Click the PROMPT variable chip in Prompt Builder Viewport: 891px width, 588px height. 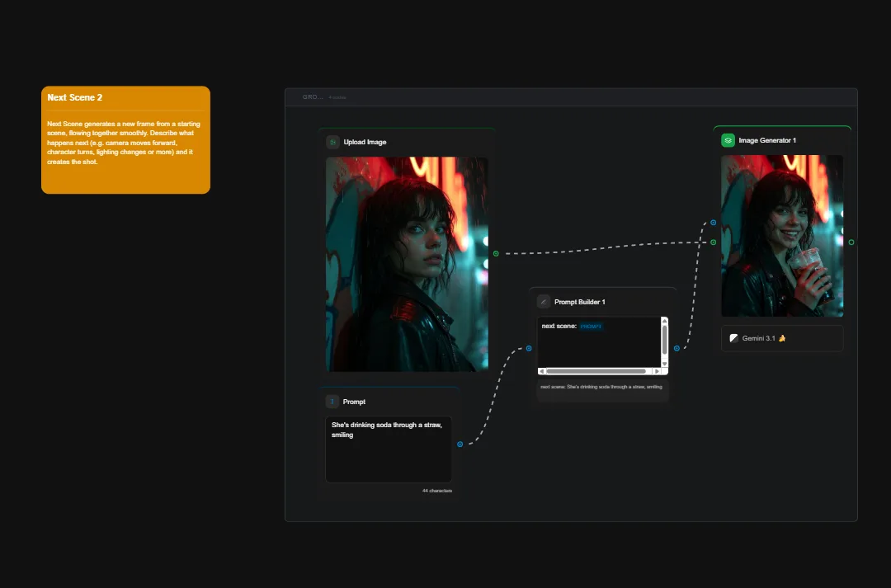coord(591,326)
